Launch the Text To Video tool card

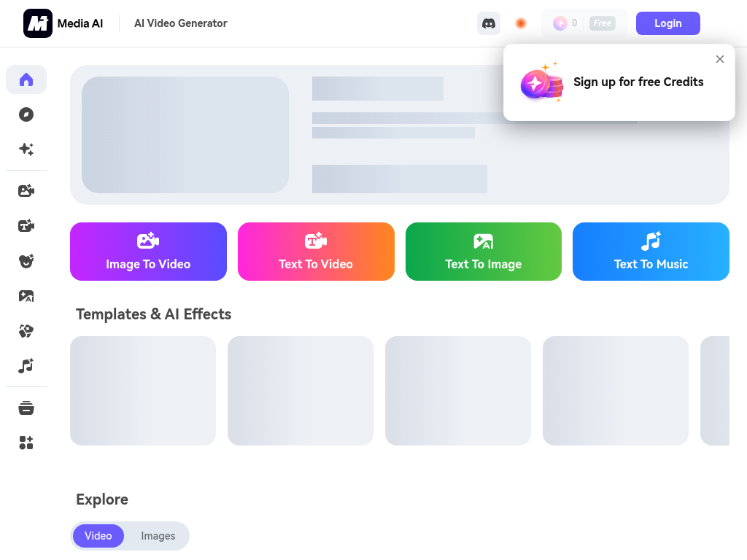316,252
